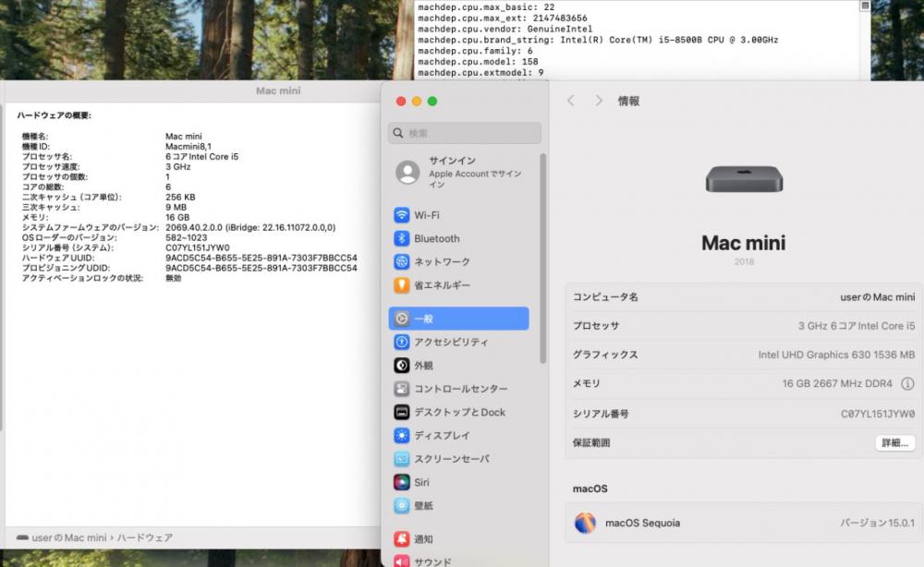Click the memory info circle icon
The image size is (924, 567).
click(907, 384)
